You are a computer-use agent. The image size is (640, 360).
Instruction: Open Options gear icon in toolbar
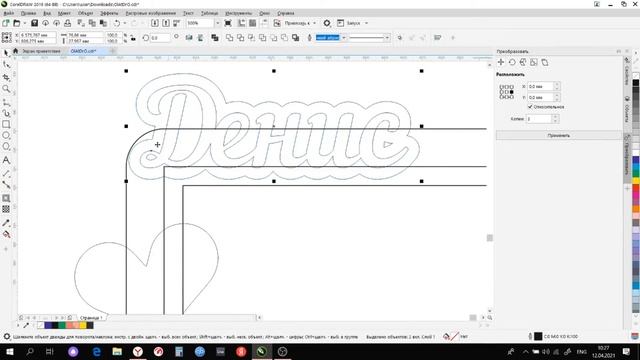tap(327, 23)
